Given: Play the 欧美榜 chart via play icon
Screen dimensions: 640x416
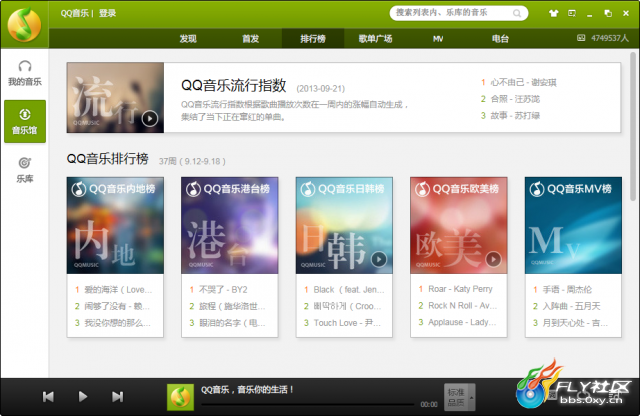Looking at the screenshot, I should (x=493, y=259).
